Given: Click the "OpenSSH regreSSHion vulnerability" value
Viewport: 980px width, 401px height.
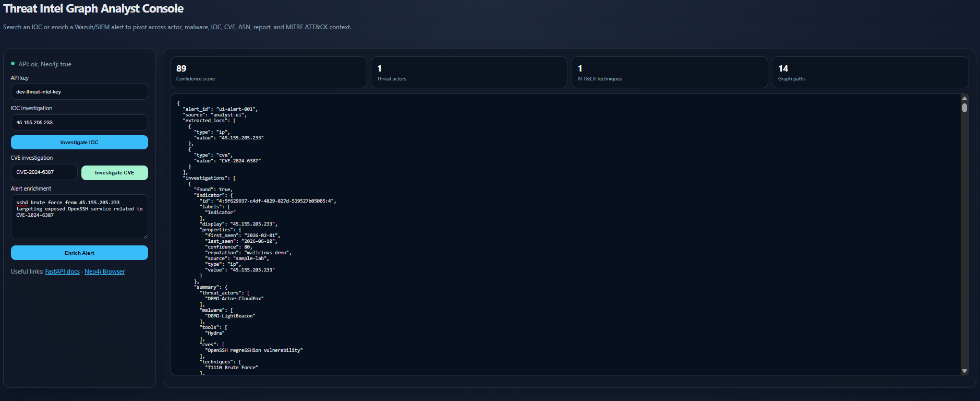Looking at the screenshot, I should 254,350.
